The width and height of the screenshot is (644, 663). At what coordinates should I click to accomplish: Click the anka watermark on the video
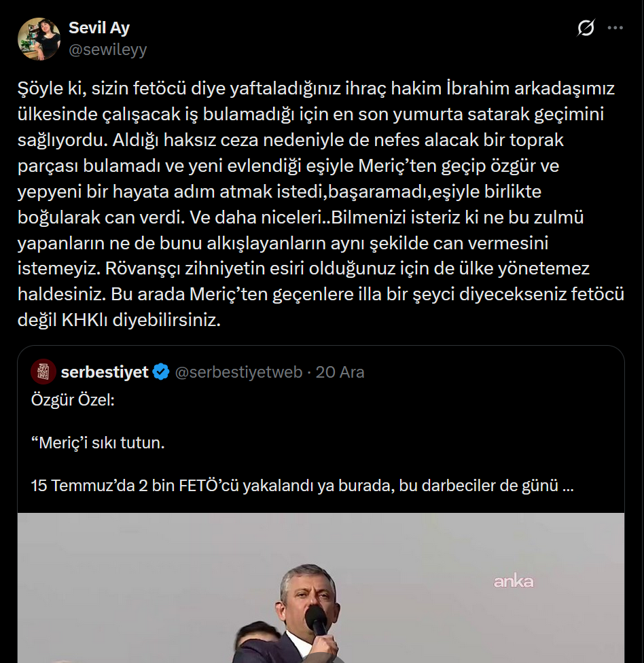click(513, 581)
